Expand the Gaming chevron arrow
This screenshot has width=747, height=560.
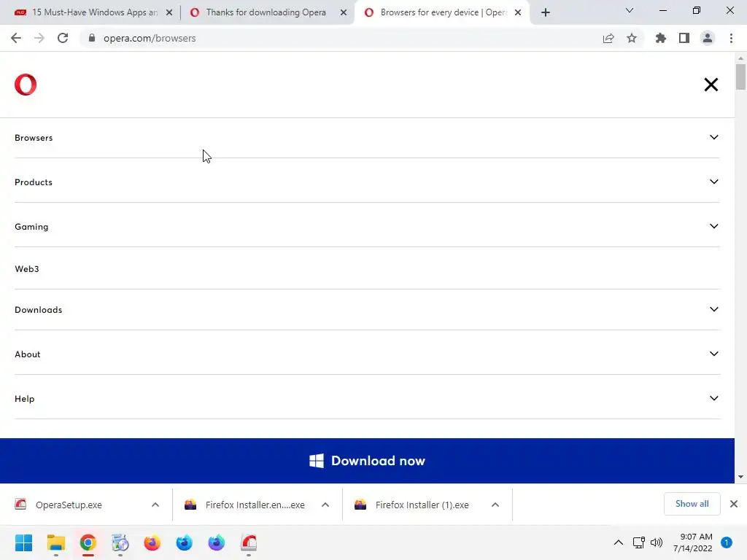coord(713,226)
